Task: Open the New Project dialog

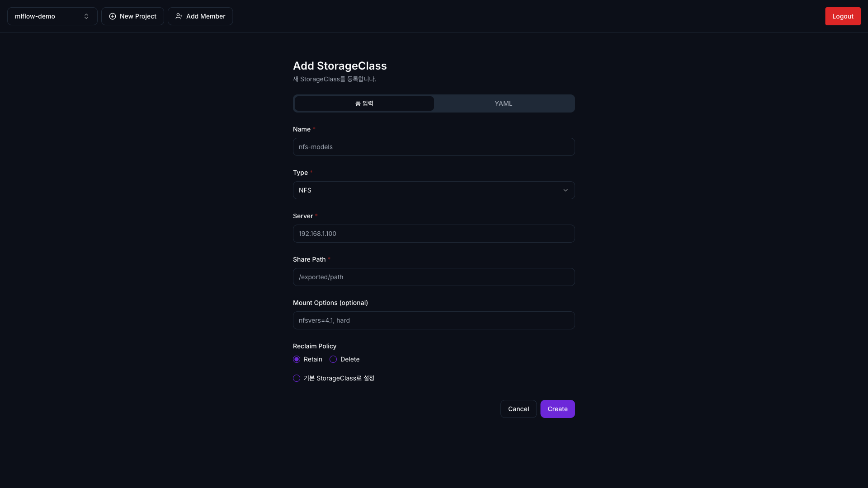Action: 132,16
